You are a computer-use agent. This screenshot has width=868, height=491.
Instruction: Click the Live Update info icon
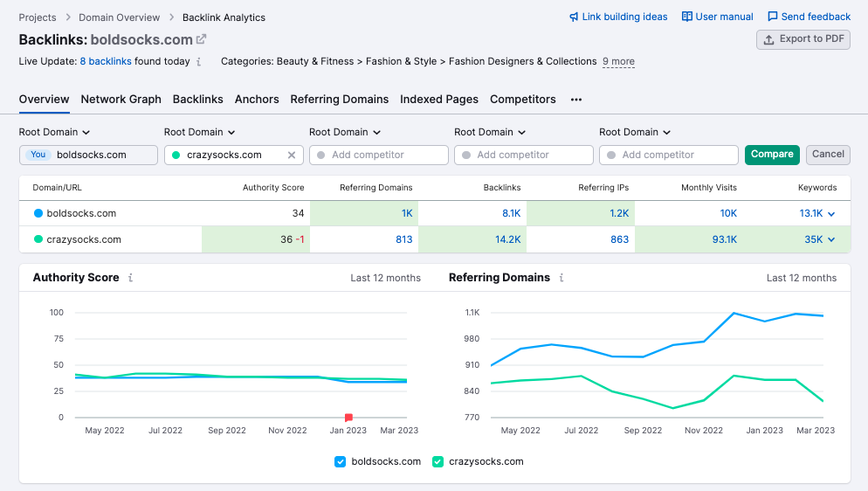pyautogui.click(x=199, y=62)
